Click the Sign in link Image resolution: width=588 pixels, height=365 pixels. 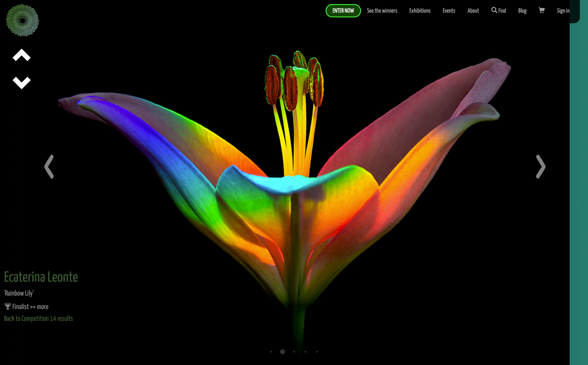click(563, 11)
